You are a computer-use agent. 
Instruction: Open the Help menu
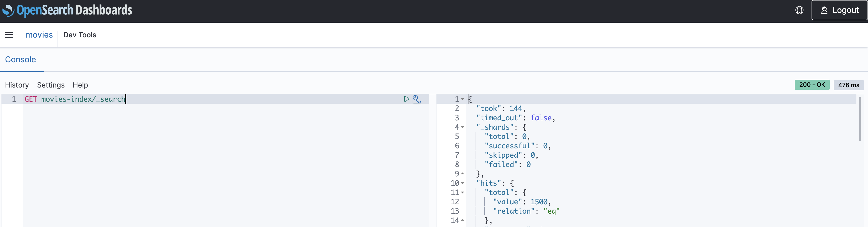coord(80,85)
